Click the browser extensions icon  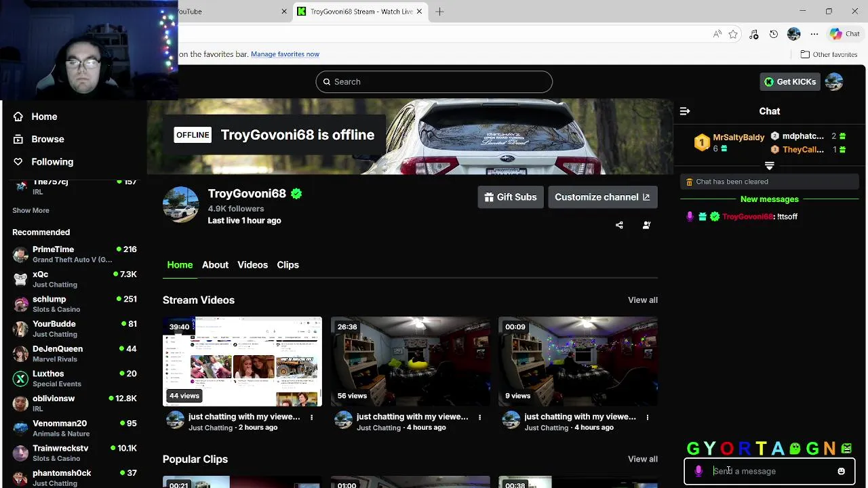click(753, 34)
